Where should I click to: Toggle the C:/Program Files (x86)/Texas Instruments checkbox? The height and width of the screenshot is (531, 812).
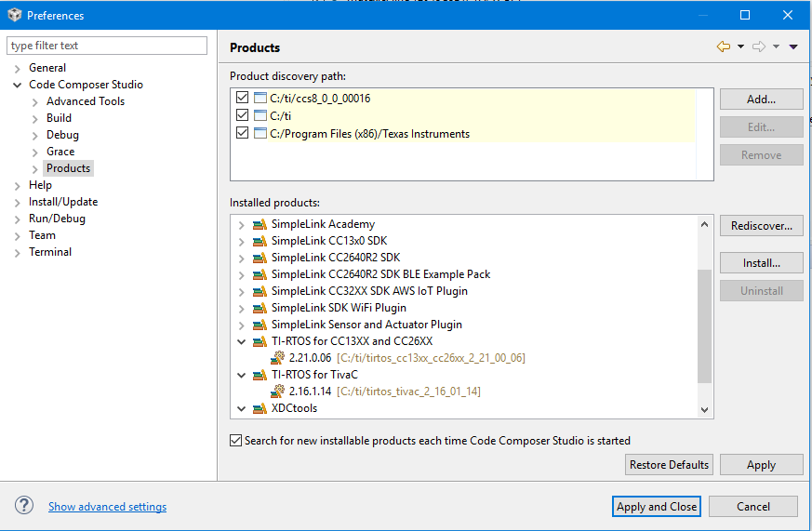click(243, 133)
